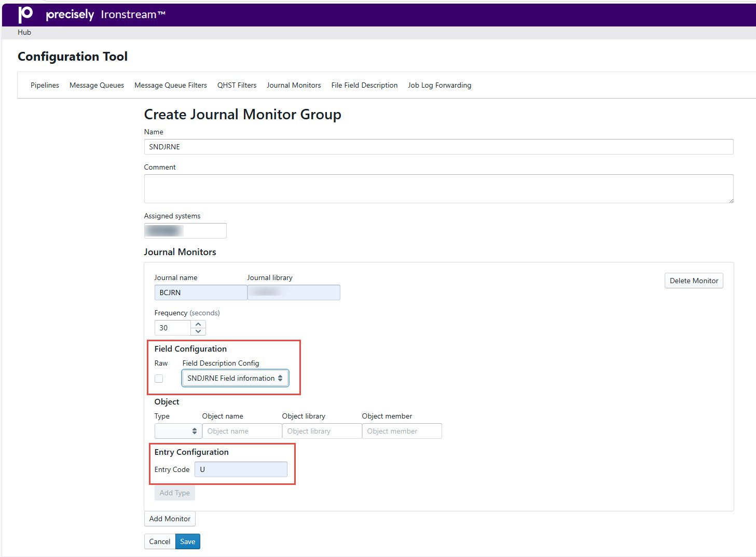
Task: Click the Hub breadcrumb link
Action: (x=24, y=32)
